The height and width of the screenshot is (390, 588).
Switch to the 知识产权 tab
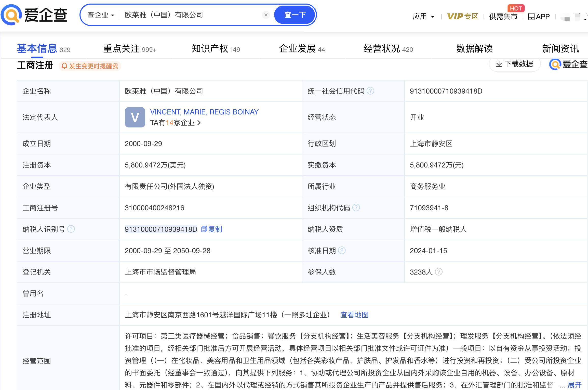(216, 48)
